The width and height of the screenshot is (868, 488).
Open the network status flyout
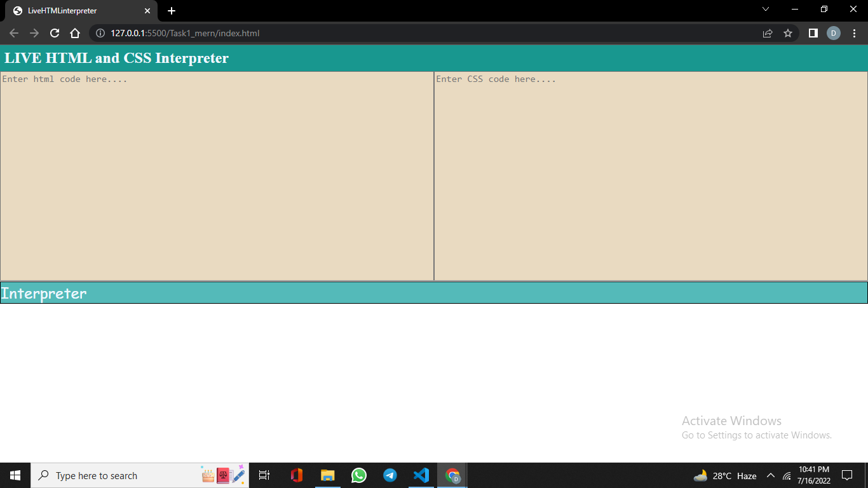(787, 475)
